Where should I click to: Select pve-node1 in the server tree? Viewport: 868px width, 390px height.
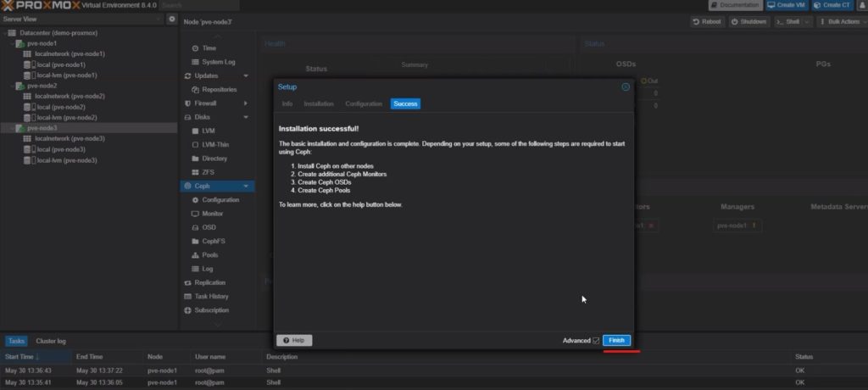[42, 43]
